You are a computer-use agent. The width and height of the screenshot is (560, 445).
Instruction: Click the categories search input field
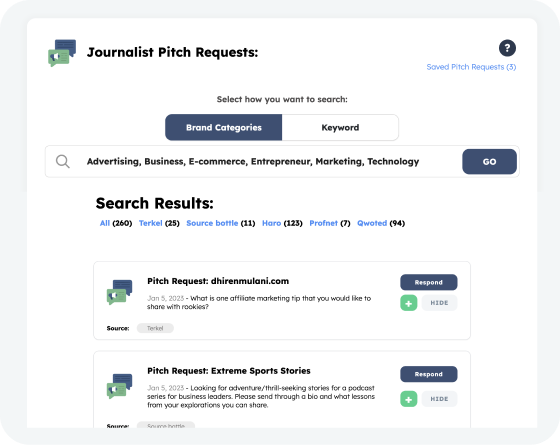[x=253, y=161]
